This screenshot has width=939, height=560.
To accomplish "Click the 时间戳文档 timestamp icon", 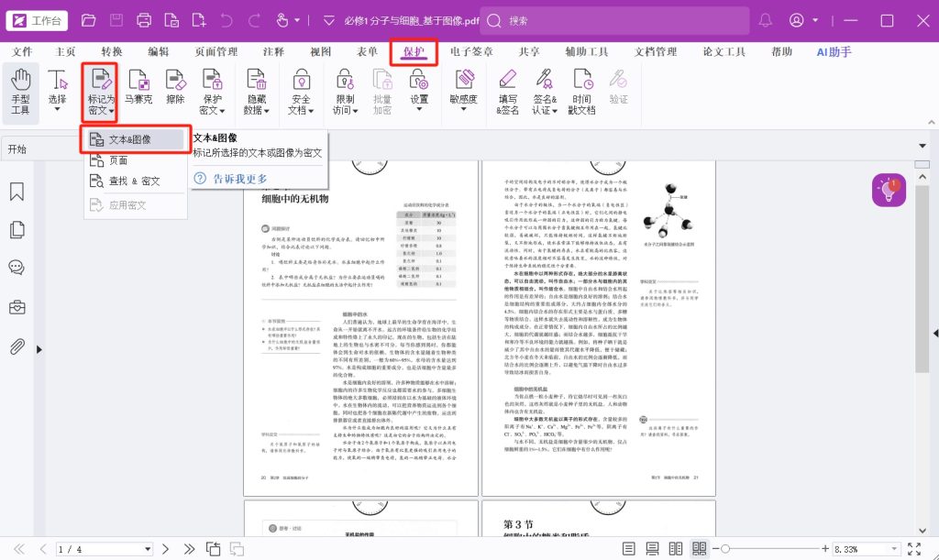I will tap(581, 92).
